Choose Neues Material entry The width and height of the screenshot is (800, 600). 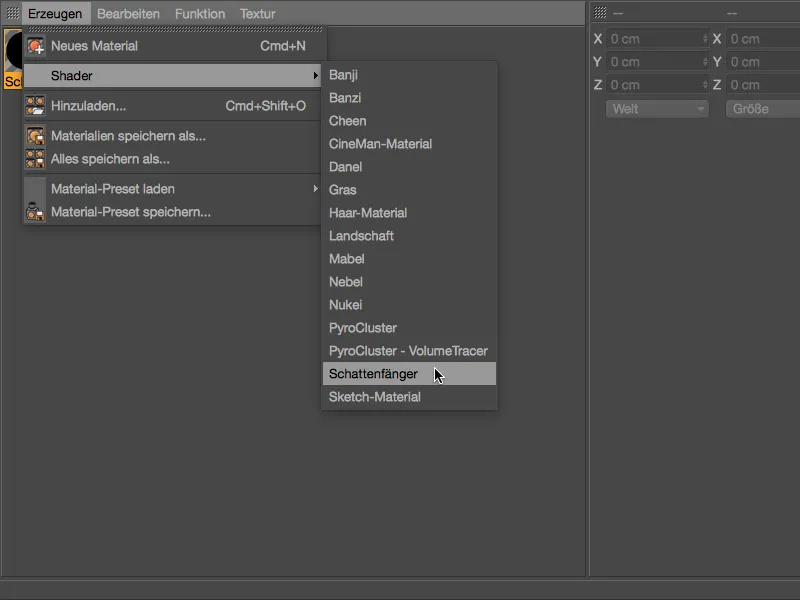pos(172,46)
